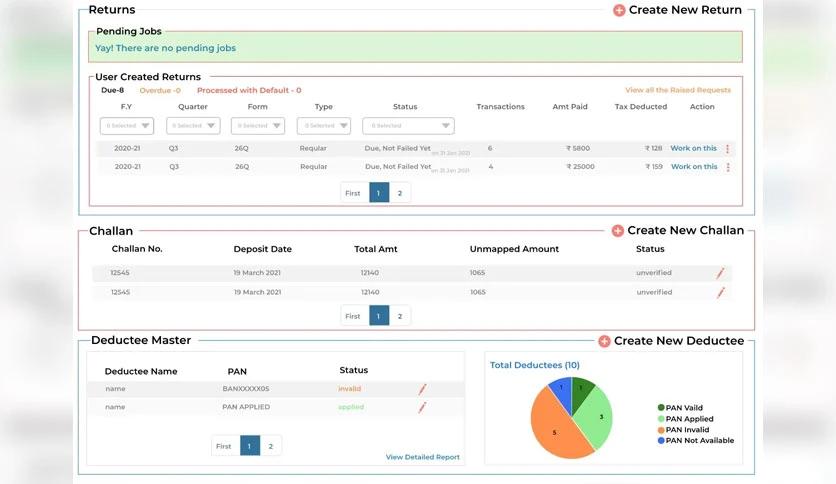Click the light green PAN Applied pie slice
The height and width of the screenshot is (484, 836).
(597, 418)
